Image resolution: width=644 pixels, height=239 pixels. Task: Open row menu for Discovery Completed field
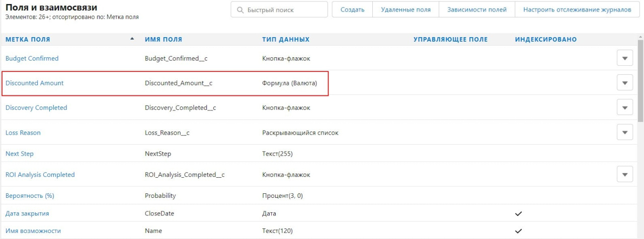click(x=624, y=107)
